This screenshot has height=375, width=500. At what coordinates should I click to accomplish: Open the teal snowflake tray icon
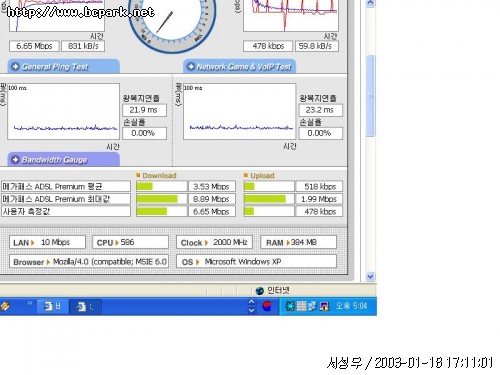coord(290,306)
